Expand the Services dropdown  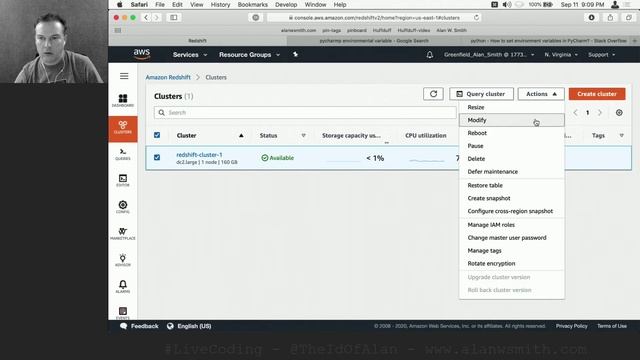tap(190, 55)
